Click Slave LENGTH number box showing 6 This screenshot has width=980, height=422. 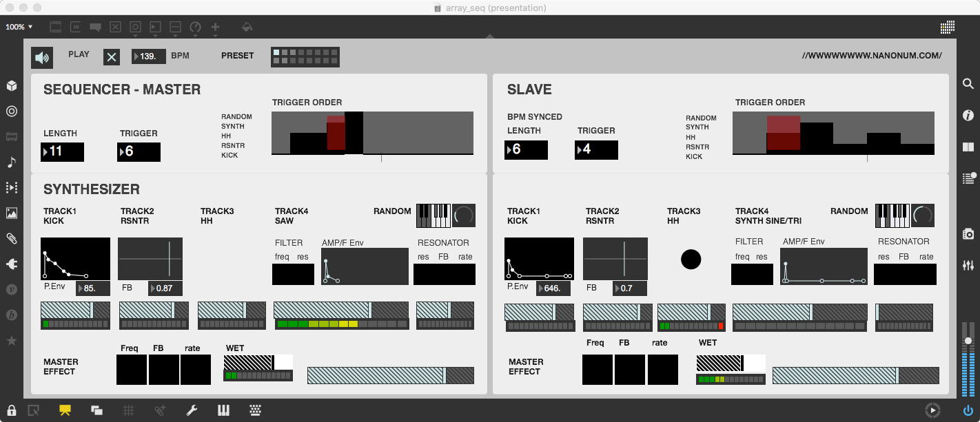point(527,149)
